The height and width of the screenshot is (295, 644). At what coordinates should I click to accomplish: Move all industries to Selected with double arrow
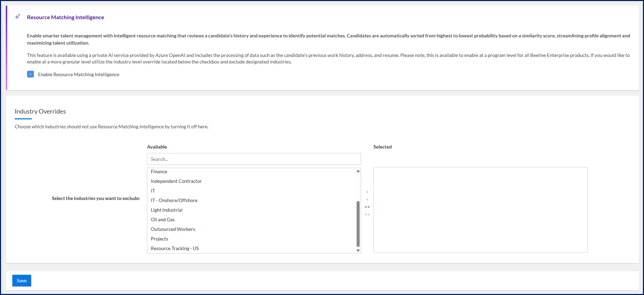pos(367,207)
